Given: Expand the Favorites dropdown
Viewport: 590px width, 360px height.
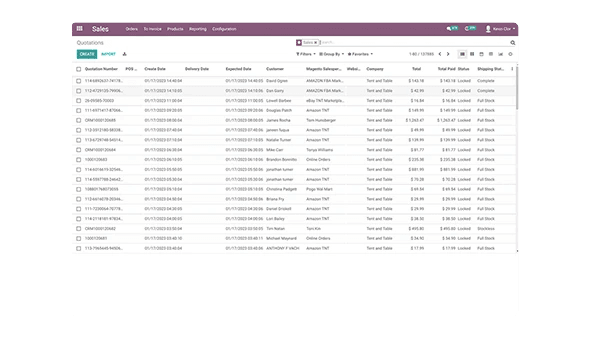Looking at the screenshot, I should 360,54.
